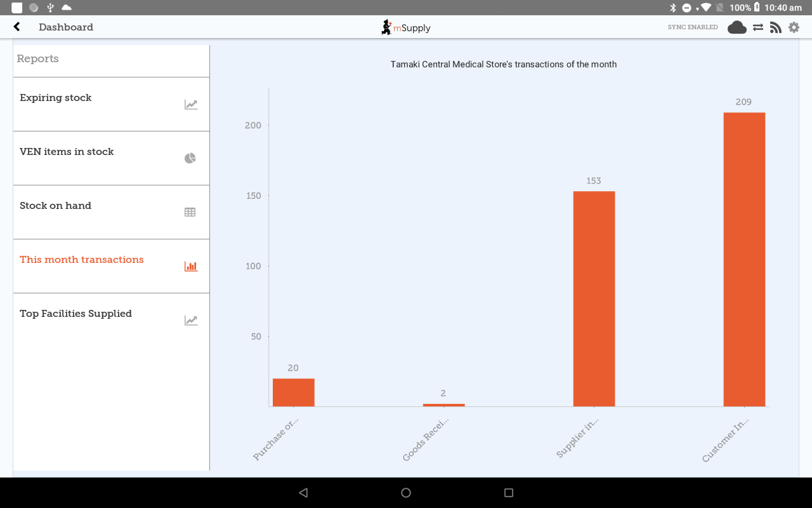Open the Stock on hand report
Screen dimensions: 812x508
[x=56, y=206]
